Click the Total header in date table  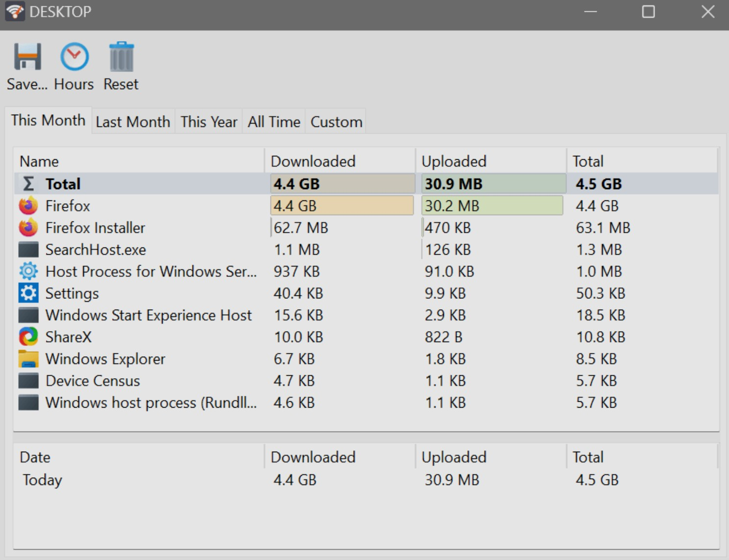pyautogui.click(x=642, y=457)
